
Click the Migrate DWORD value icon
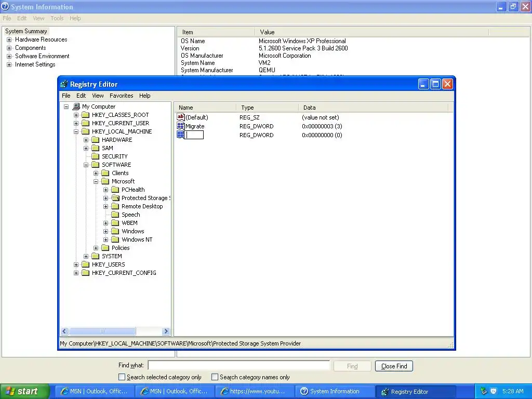point(180,126)
